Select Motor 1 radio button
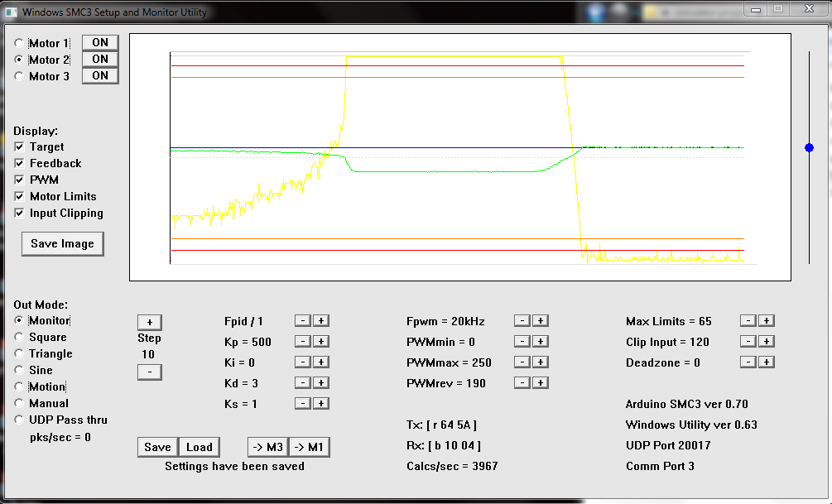 pyautogui.click(x=19, y=43)
